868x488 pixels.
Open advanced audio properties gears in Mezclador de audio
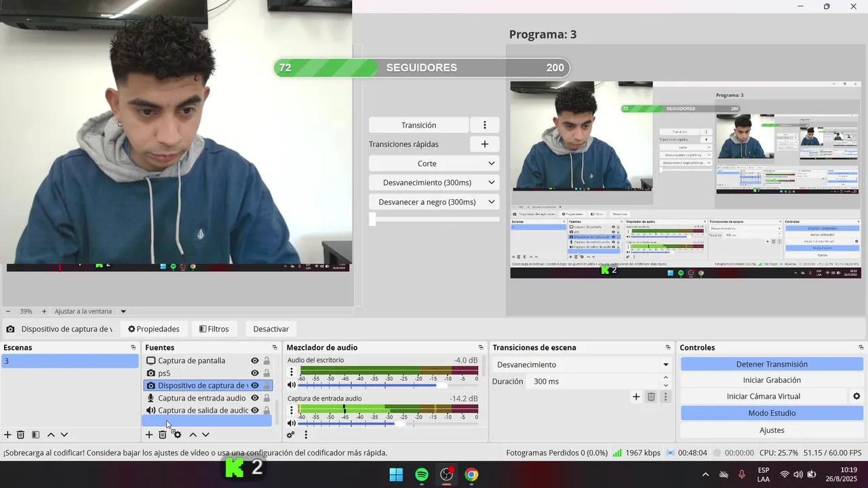(291, 435)
